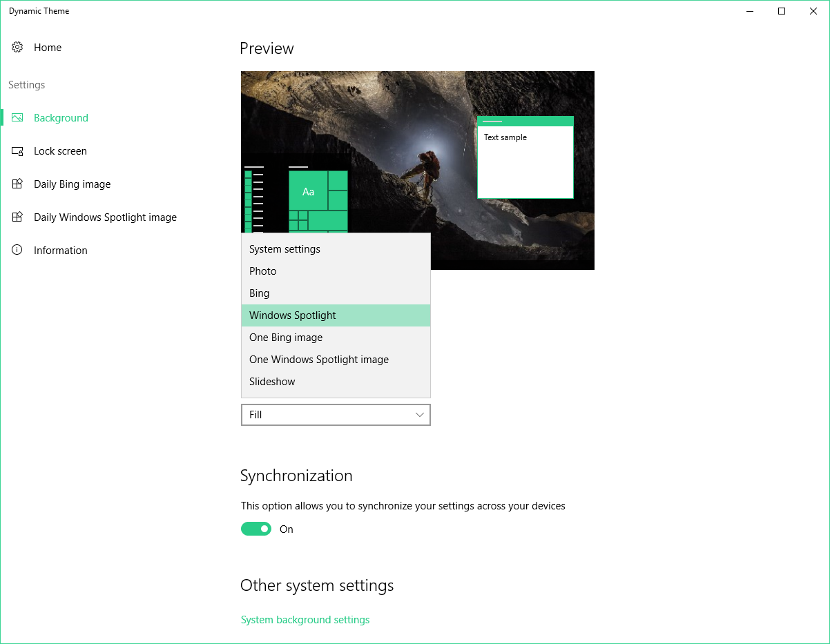
Task: Select the highlighted Windows Spotlight option
Action: [293, 315]
